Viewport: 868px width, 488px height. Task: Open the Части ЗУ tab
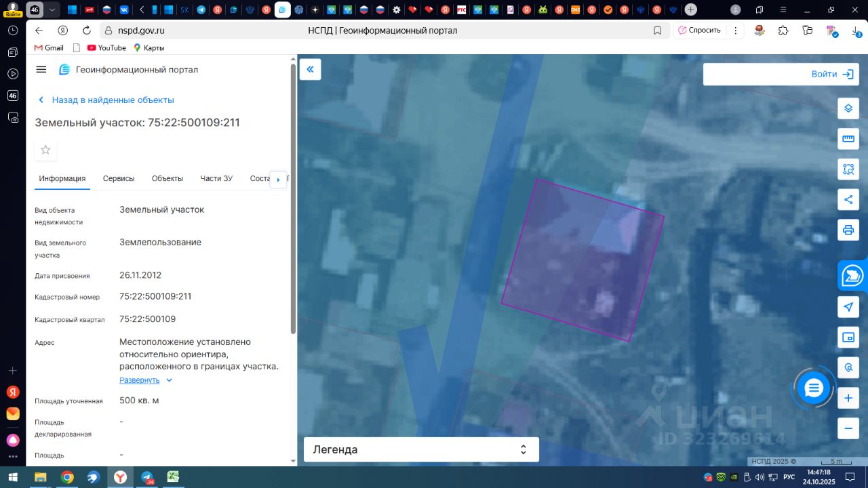[x=216, y=178]
